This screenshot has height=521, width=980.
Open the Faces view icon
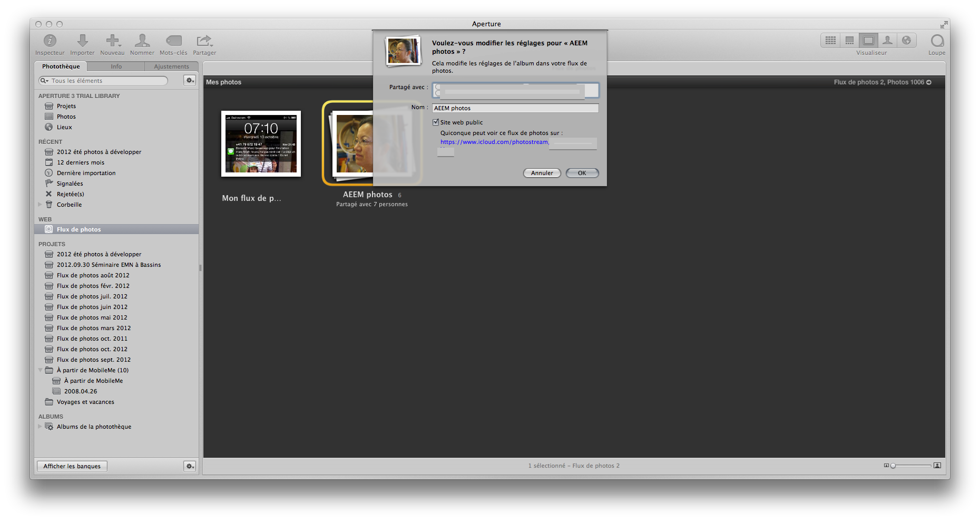pos(887,41)
